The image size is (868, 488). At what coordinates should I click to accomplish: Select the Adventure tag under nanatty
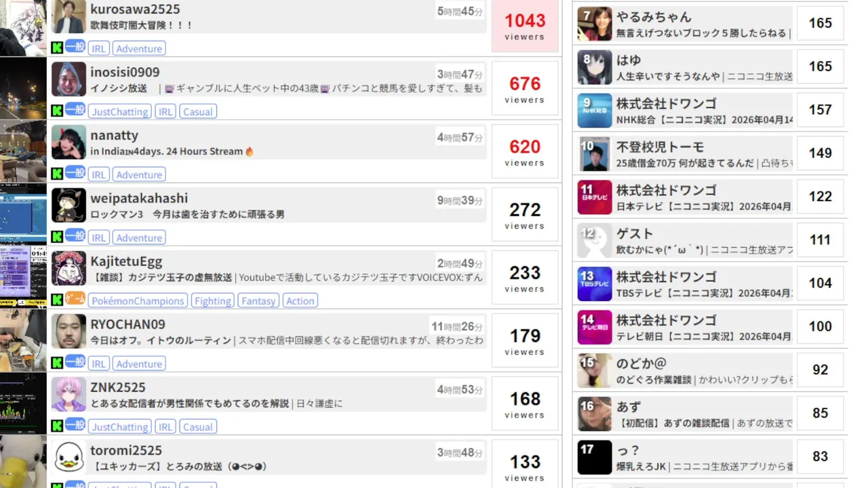pos(139,175)
